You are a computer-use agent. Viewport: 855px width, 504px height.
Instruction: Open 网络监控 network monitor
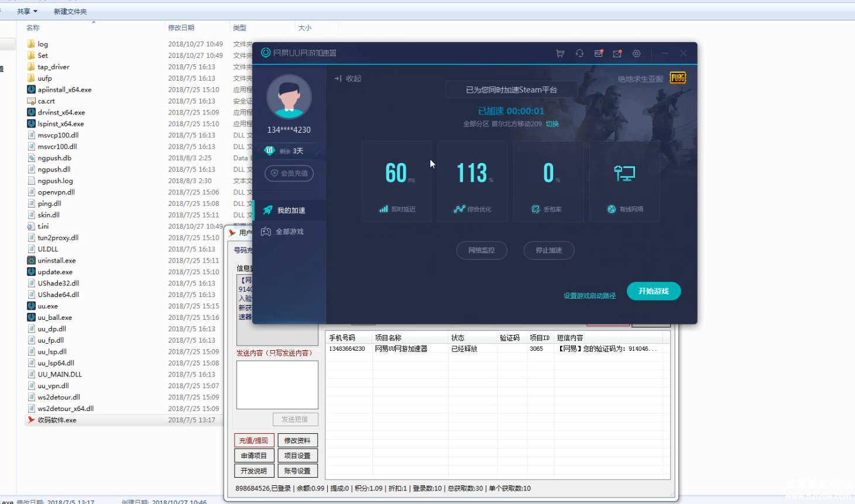482,250
